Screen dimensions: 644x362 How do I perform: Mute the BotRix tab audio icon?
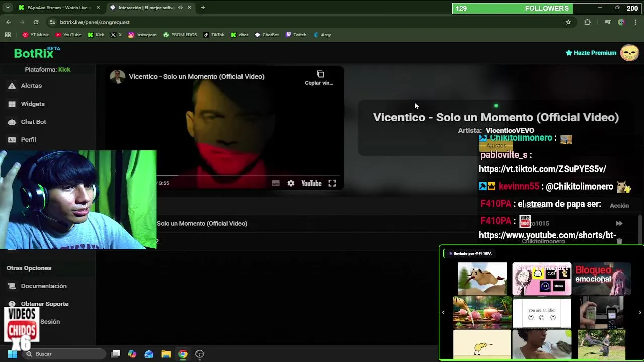(x=180, y=8)
